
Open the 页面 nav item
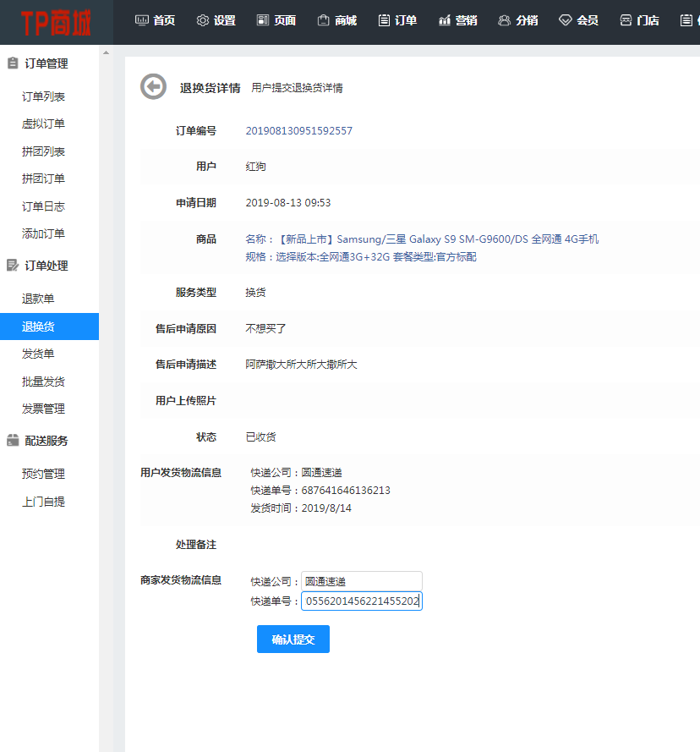tap(276, 20)
